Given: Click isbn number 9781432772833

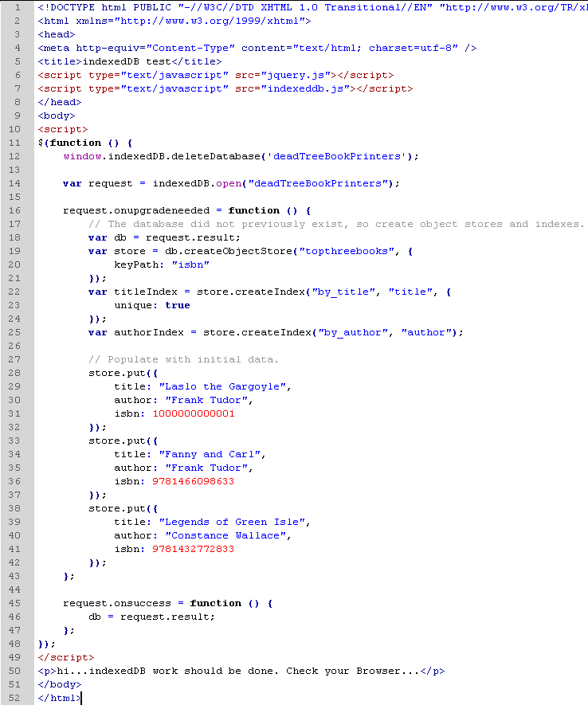Looking at the screenshot, I should click(194, 549).
